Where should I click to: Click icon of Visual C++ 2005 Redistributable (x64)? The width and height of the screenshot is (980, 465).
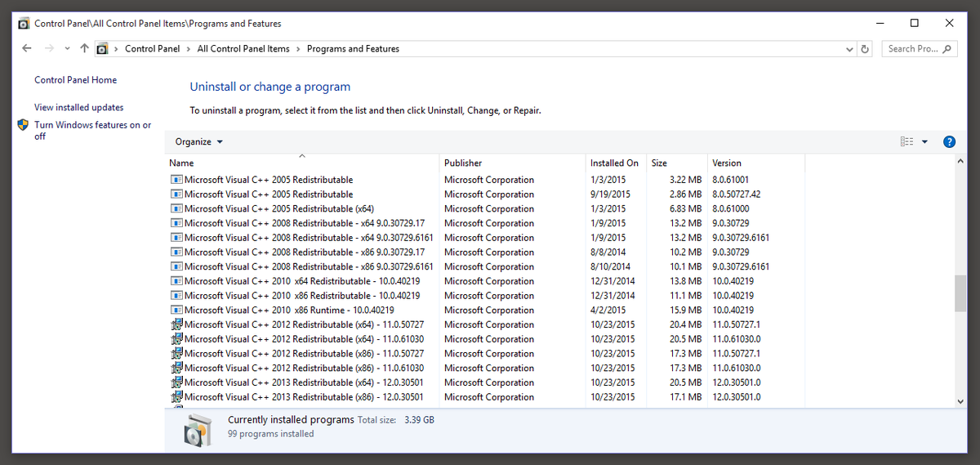(176, 208)
